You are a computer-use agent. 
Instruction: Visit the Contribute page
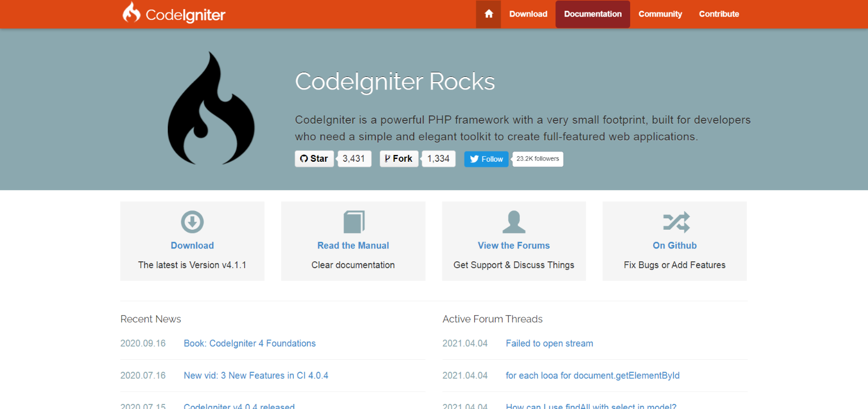(718, 14)
